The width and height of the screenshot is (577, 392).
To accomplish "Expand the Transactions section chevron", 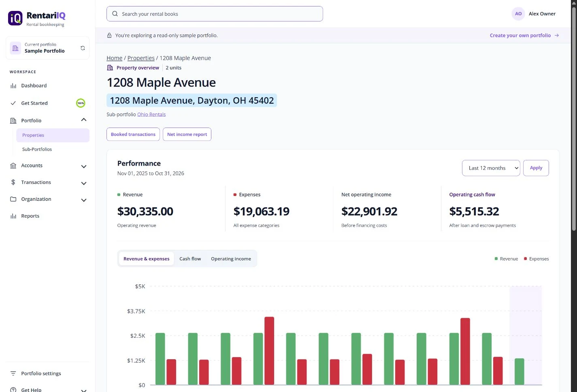I will coord(84,183).
